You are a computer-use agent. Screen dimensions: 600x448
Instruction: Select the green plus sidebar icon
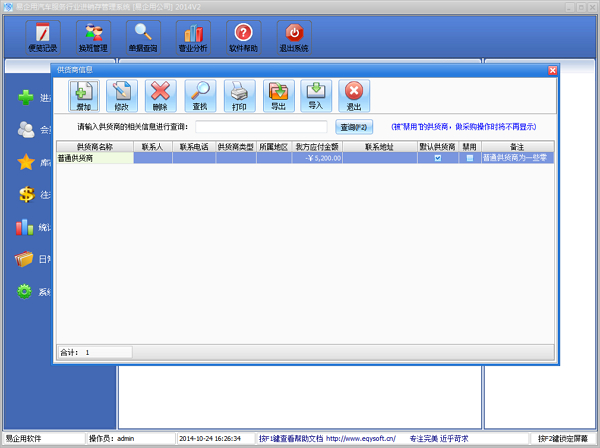click(26, 98)
